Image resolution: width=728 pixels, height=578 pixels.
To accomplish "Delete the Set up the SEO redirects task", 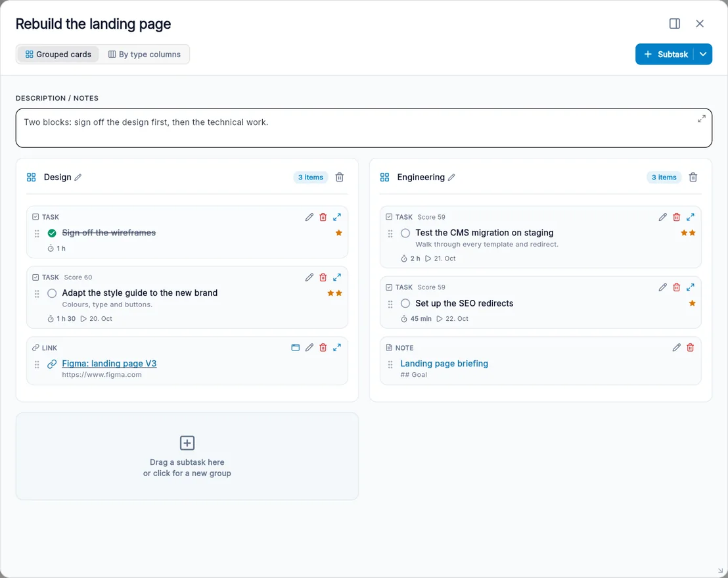I will [677, 287].
